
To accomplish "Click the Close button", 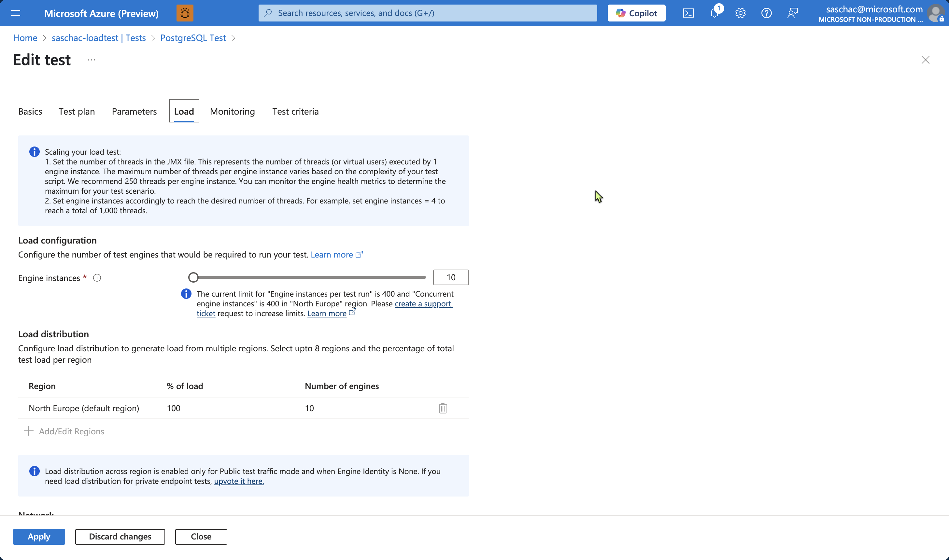I will pos(201,537).
